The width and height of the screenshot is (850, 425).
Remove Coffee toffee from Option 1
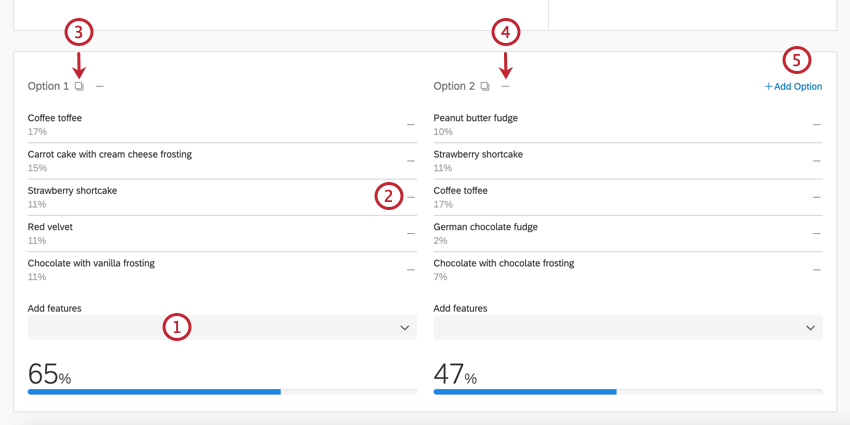coord(411,125)
